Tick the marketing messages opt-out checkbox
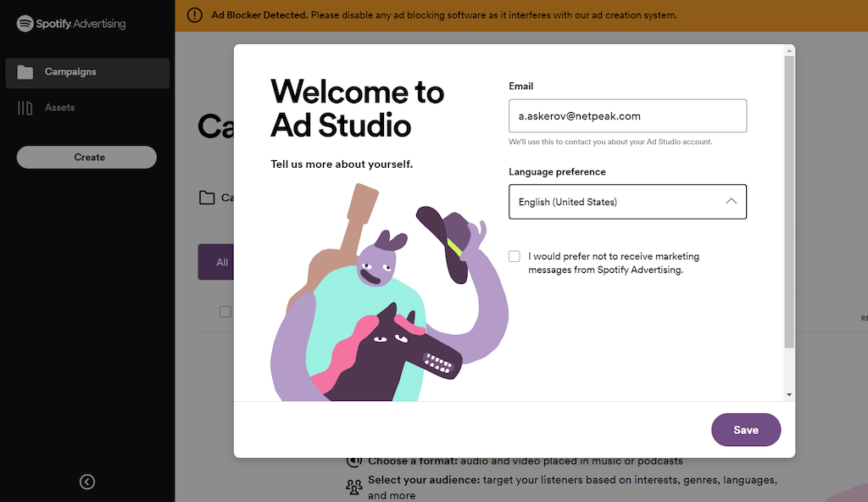Viewport: 868px width, 502px height. coord(515,256)
